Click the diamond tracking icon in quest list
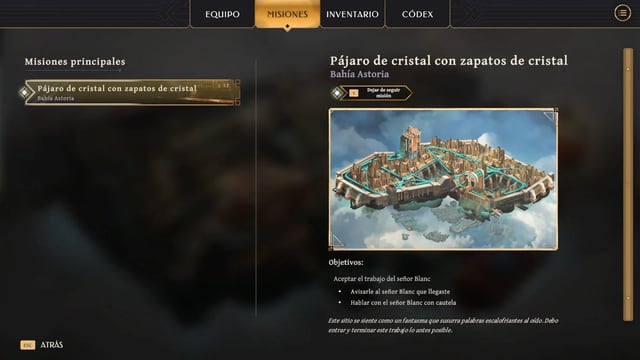The width and height of the screenshot is (640, 360). (24, 93)
